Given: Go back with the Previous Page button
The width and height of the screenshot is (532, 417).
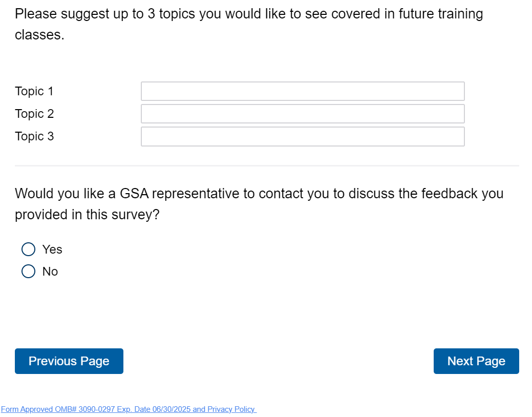Looking at the screenshot, I should point(69,361).
